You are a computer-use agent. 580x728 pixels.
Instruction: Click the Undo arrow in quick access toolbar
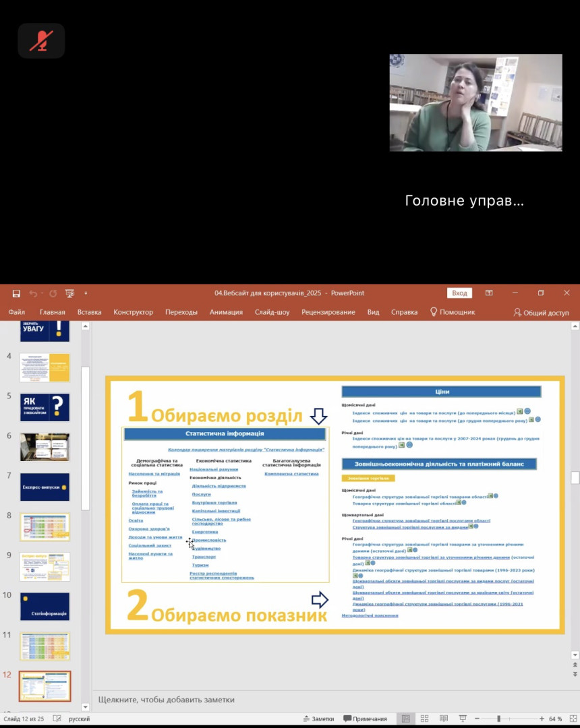[33, 293]
